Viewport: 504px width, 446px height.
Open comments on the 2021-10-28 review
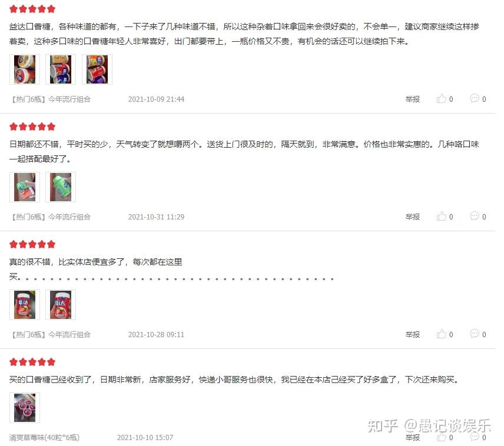pos(478,334)
